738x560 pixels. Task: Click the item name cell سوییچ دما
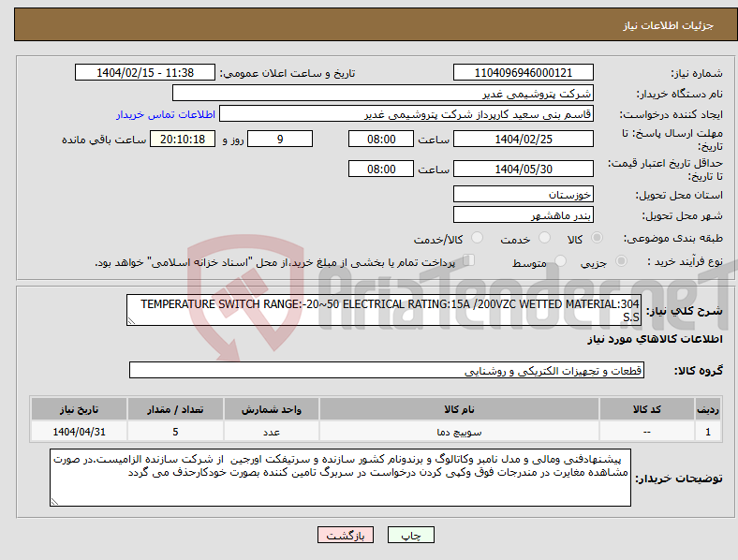click(x=459, y=432)
